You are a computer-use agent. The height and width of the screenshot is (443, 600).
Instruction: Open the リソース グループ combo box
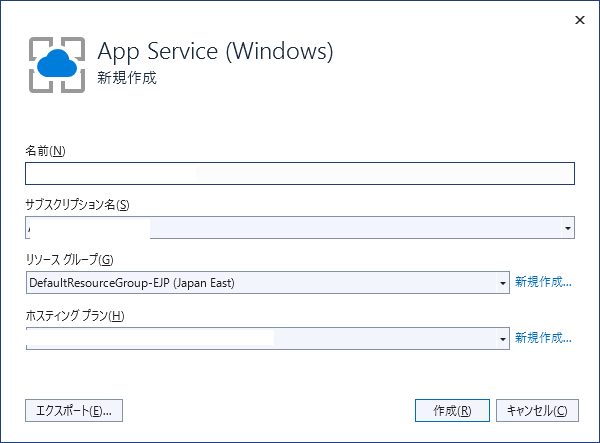[268, 283]
